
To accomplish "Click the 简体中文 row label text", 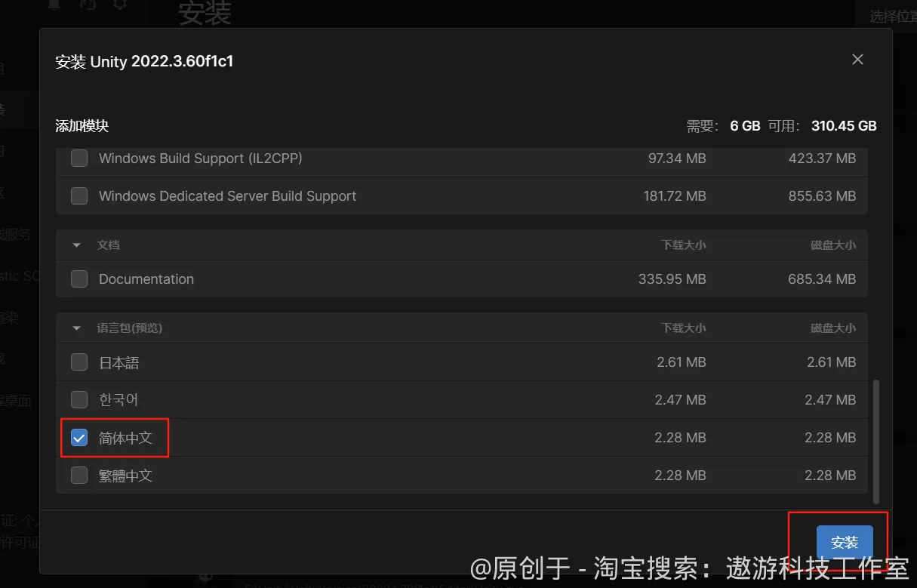I will pos(125,438).
